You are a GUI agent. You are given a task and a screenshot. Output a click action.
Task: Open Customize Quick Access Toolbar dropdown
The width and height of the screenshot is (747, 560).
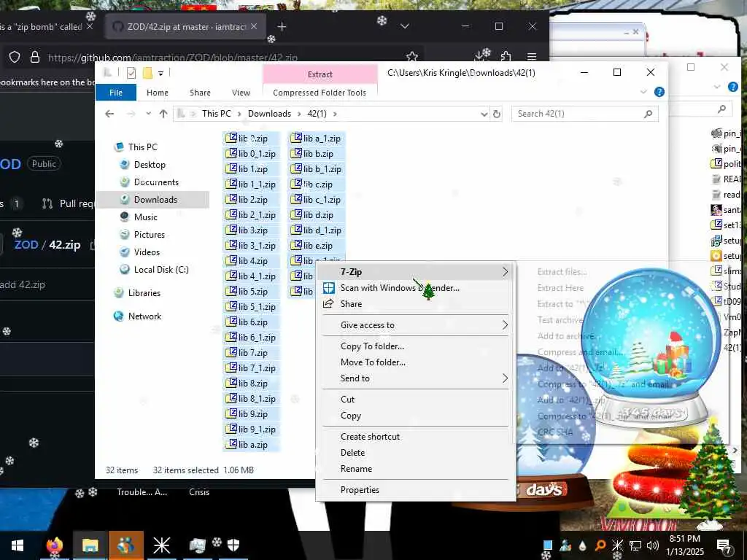tap(161, 73)
